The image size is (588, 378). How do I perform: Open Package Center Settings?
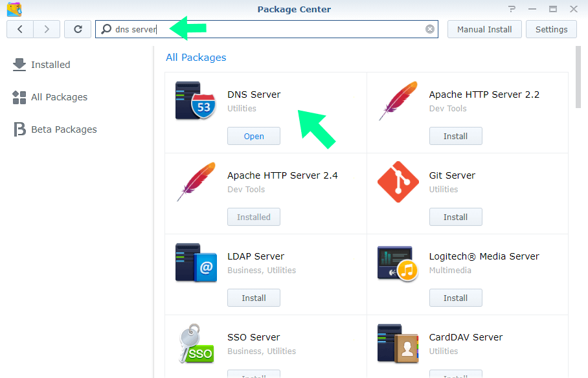click(x=551, y=29)
